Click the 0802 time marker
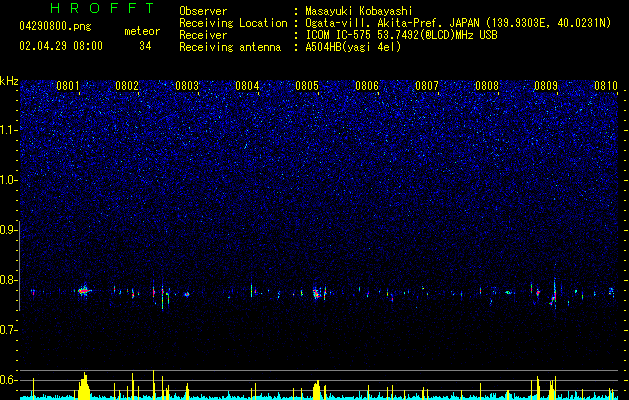Image resolution: width=629 pixels, height=400 pixels. click(127, 86)
